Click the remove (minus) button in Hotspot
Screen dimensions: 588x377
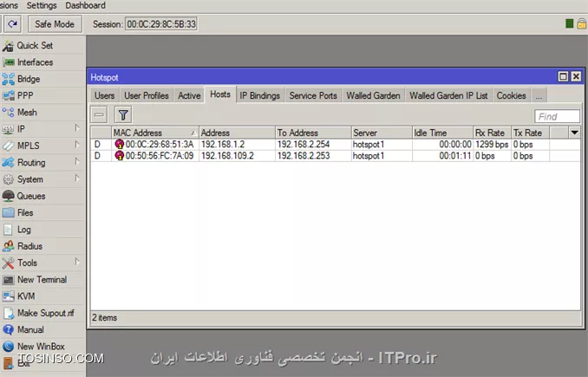coord(99,115)
